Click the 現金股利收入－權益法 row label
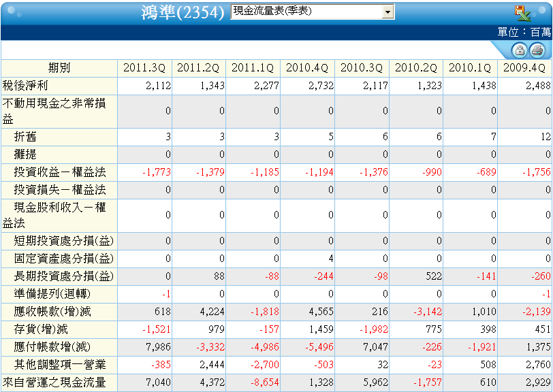 pos(54,215)
